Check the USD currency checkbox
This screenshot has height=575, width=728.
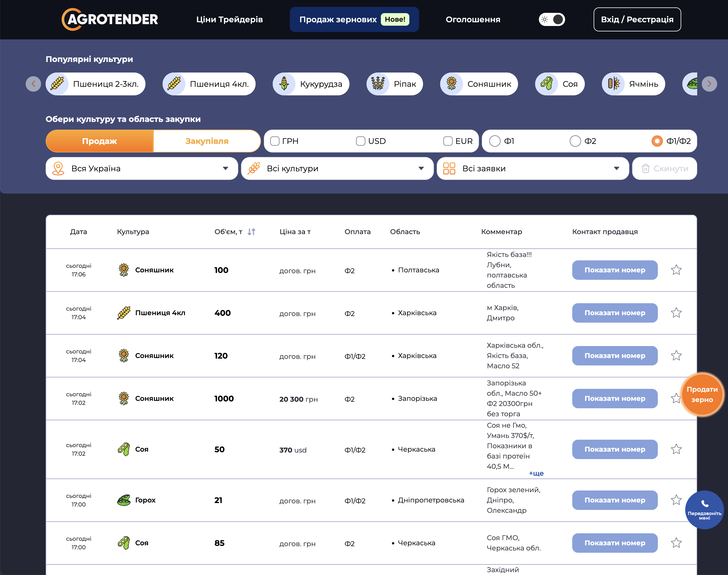coord(361,141)
